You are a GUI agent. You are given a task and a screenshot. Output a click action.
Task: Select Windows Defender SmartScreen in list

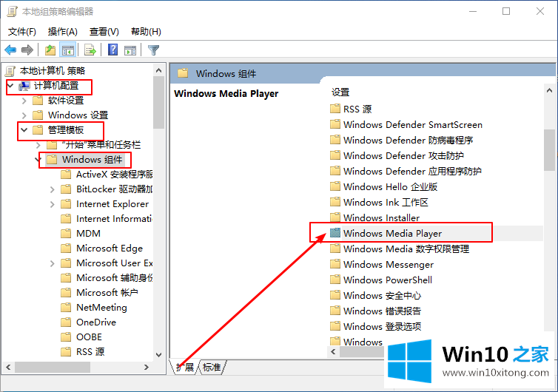(413, 124)
